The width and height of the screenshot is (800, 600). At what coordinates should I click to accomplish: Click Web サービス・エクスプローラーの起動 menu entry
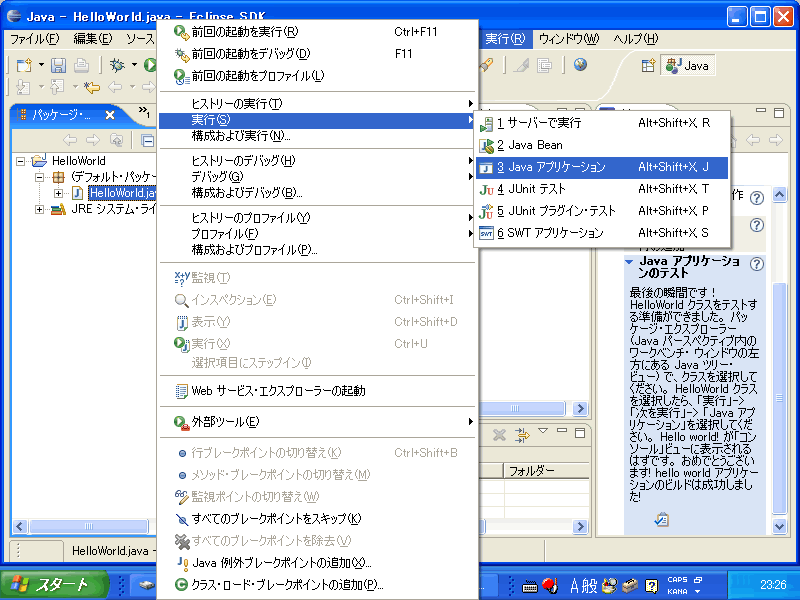[x=278, y=390]
